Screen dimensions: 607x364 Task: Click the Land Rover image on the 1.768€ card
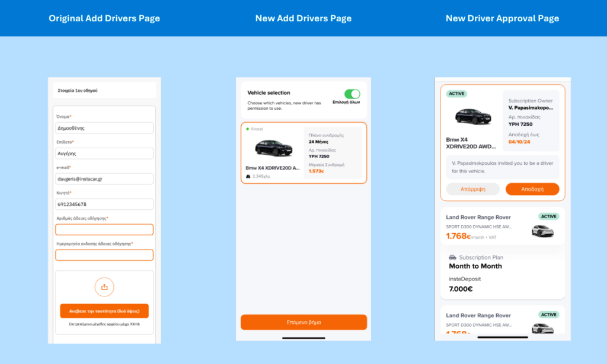tap(544, 230)
